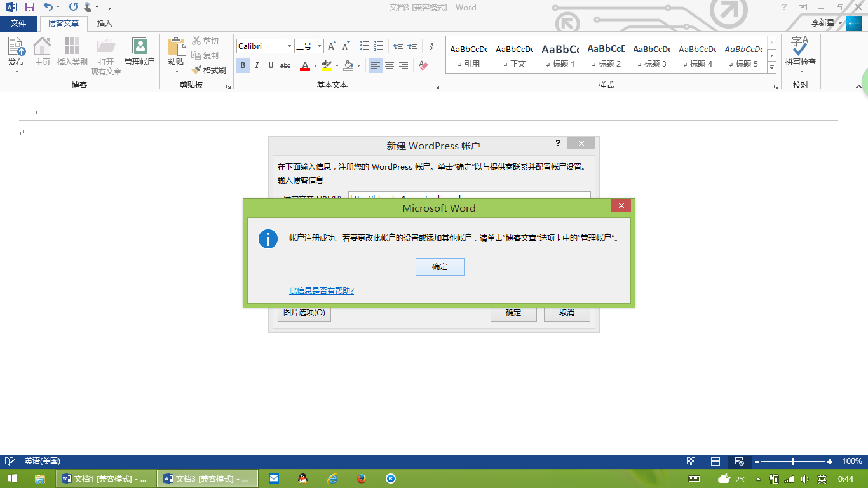This screenshot has height=488, width=868.
Task: Click the Publish (发布) blog icon
Action: (16, 52)
